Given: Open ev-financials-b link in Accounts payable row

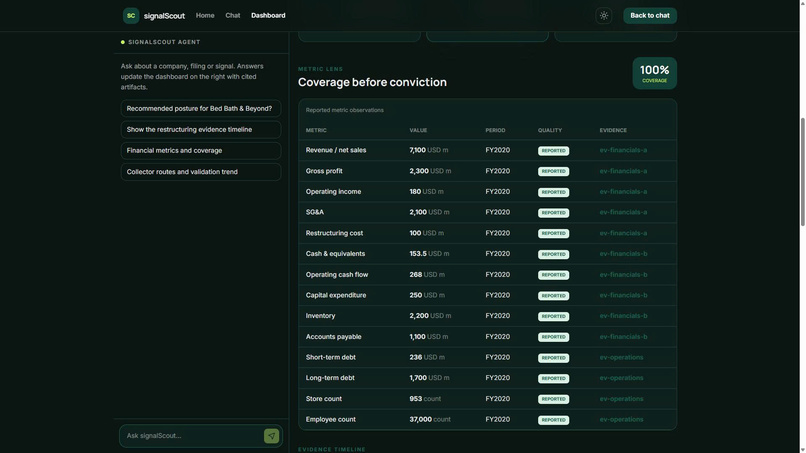Looking at the screenshot, I should coord(623,337).
